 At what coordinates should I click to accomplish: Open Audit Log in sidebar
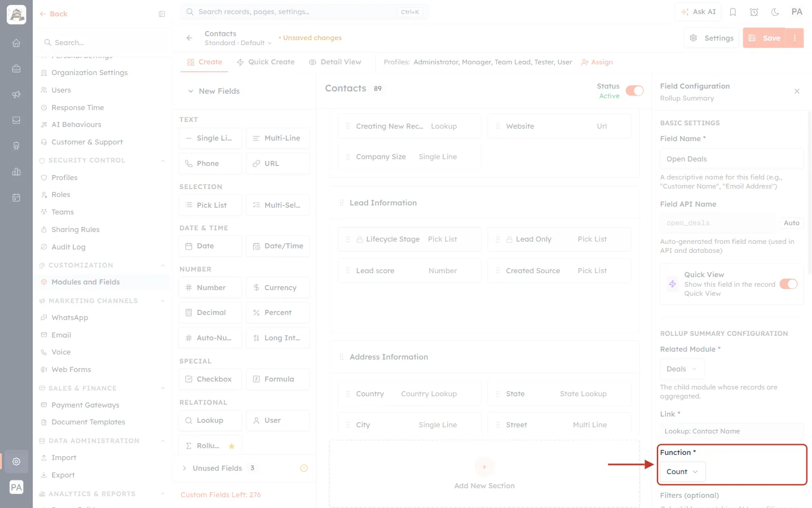coord(68,247)
